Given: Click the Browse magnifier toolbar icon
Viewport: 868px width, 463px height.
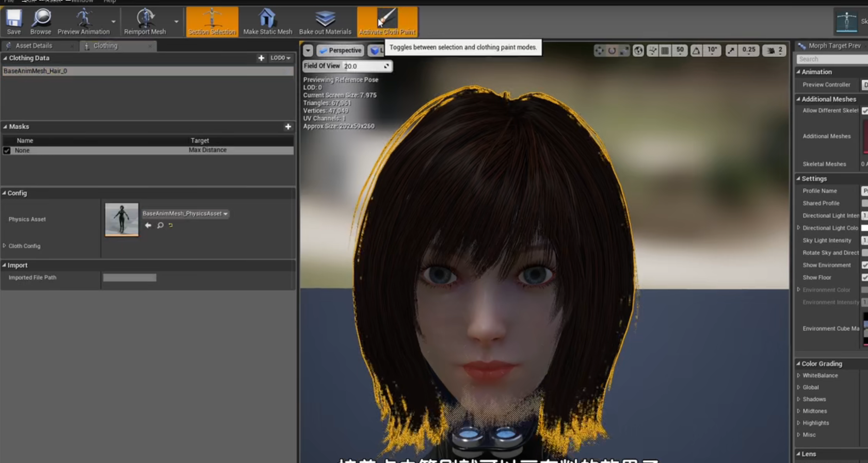Looking at the screenshot, I should click(x=41, y=19).
